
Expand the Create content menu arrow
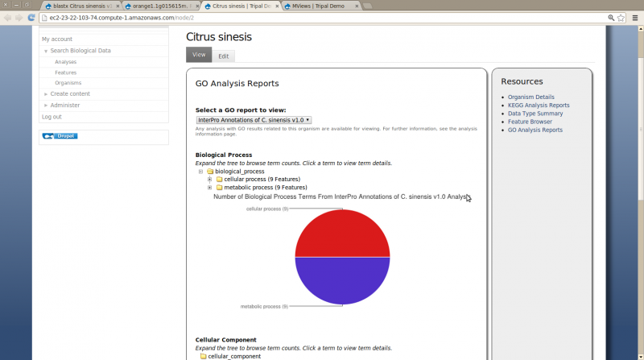tap(46, 94)
